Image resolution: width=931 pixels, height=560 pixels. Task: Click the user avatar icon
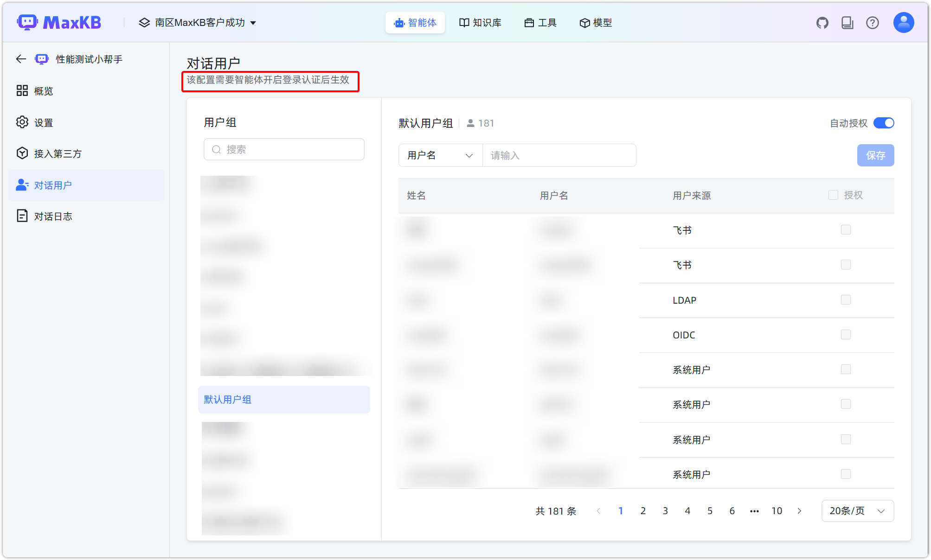point(903,22)
